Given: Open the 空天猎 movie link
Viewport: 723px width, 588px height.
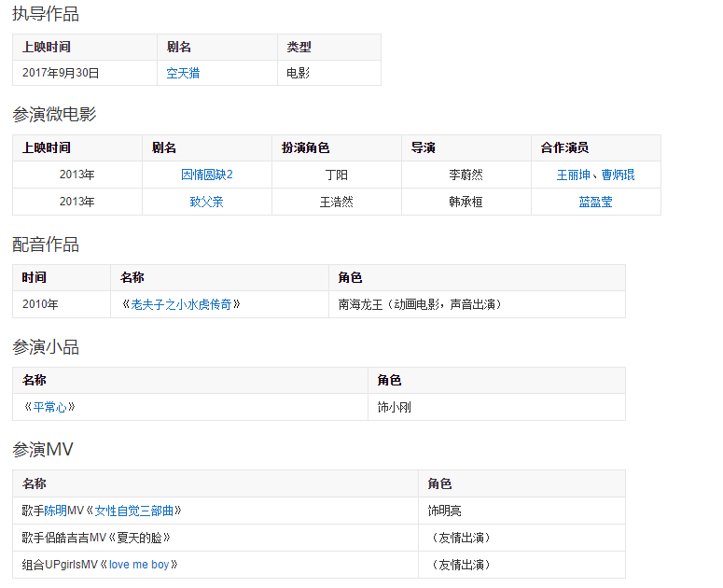Looking at the screenshot, I should tap(183, 73).
